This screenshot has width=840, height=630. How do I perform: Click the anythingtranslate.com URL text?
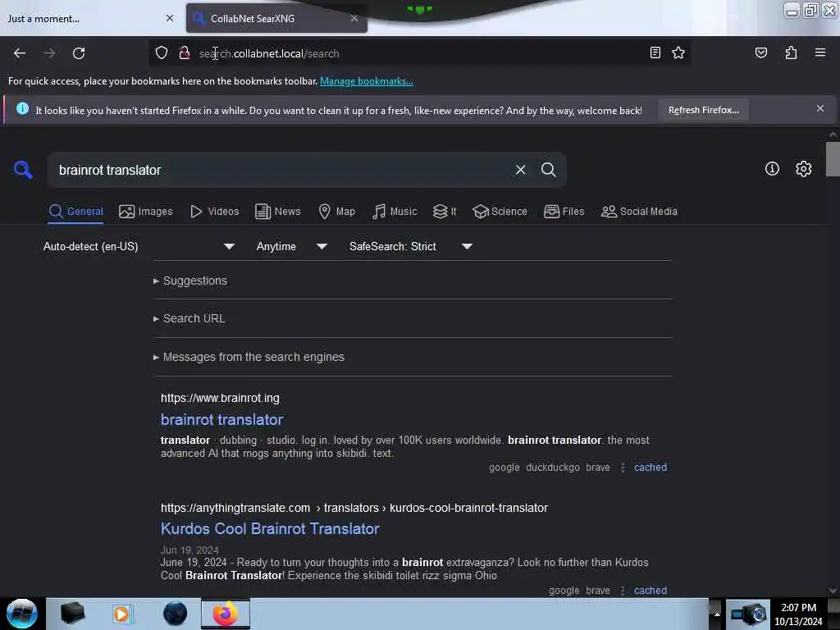(x=354, y=508)
